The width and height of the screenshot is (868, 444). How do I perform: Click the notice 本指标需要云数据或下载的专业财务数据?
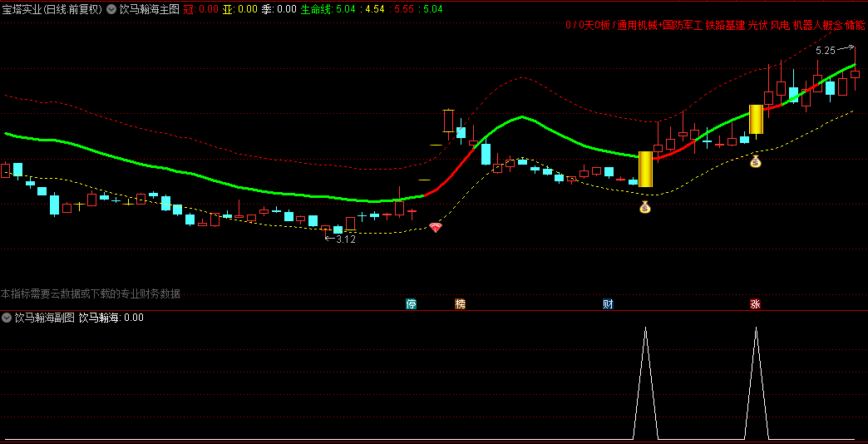click(x=91, y=294)
